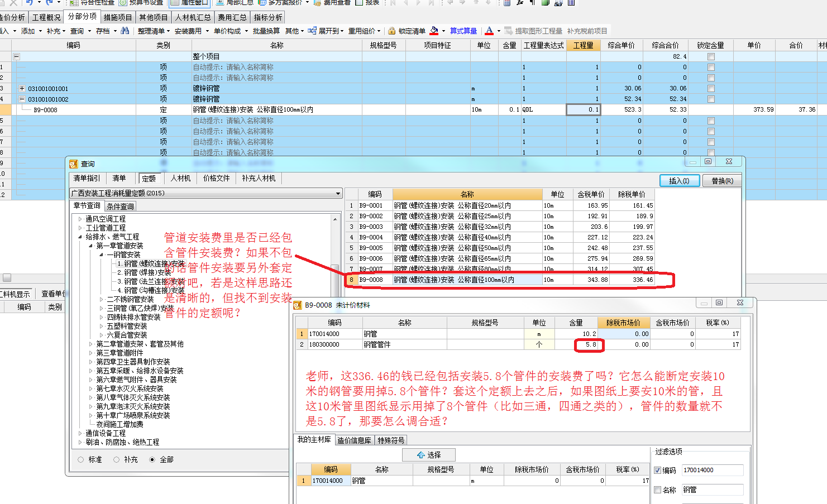Click the B9-0008 dialog title icon
The height and width of the screenshot is (504, 827).
click(x=298, y=305)
